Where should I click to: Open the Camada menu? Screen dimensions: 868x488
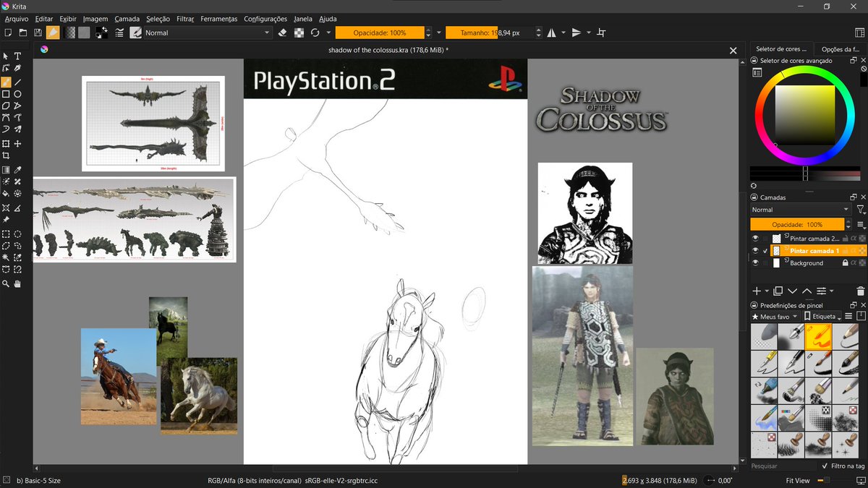127,19
